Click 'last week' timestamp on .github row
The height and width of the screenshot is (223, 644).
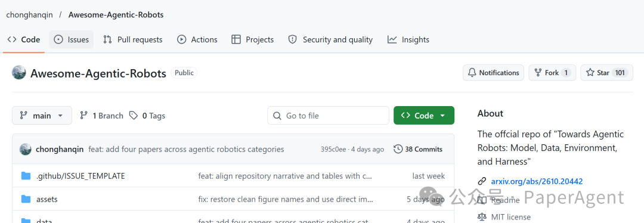pos(428,176)
